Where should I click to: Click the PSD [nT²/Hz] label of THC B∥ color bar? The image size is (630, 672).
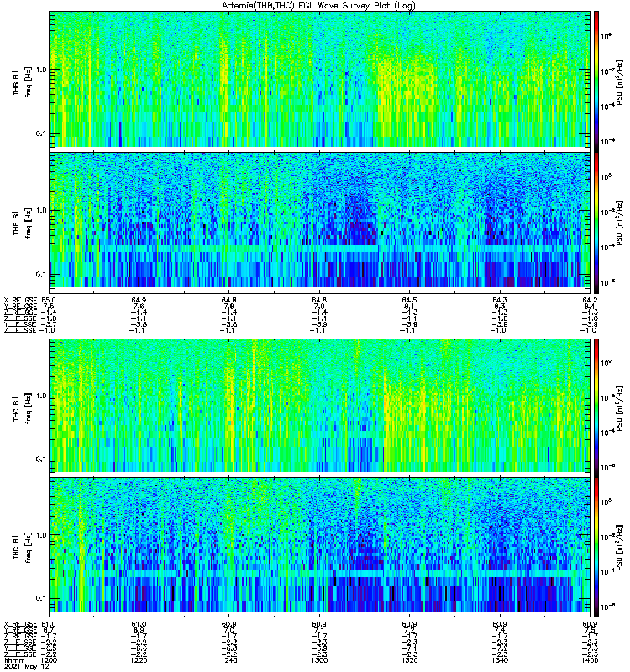[x=620, y=549]
